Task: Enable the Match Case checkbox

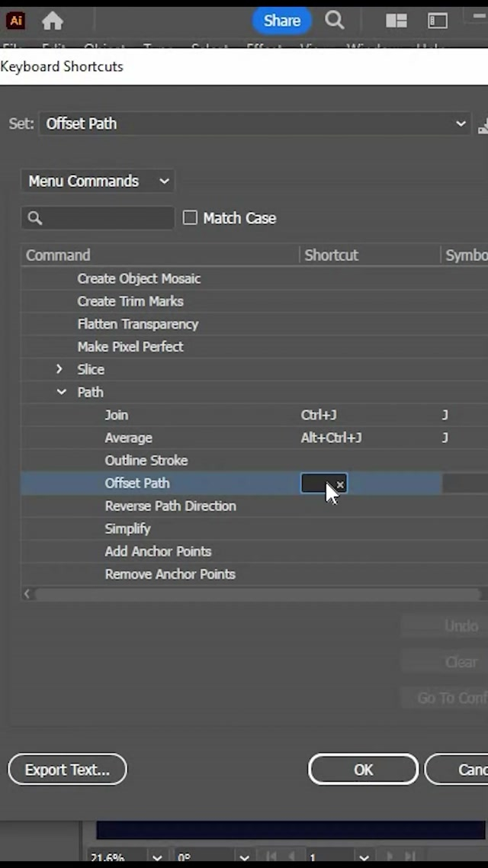Action: click(190, 218)
